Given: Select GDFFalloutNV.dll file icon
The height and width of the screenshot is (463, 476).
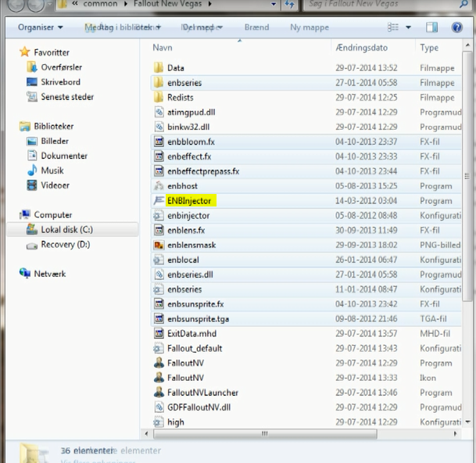Looking at the screenshot, I should tap(159, 407).
